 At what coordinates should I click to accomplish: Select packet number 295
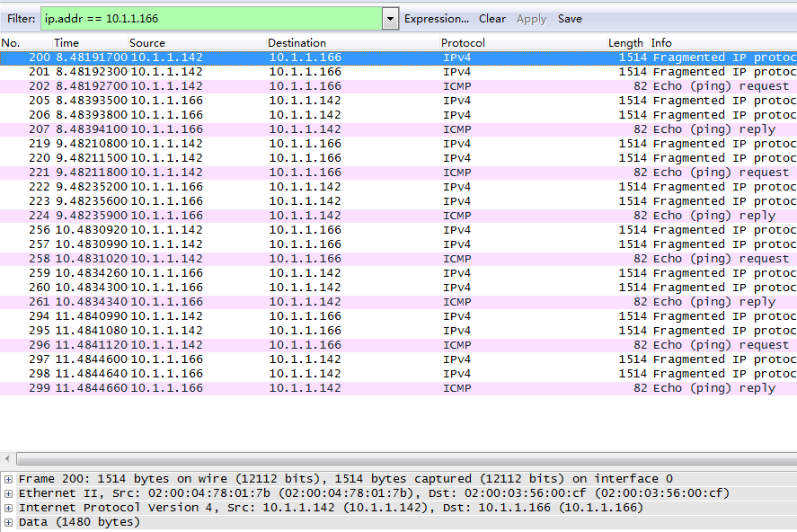[399, 331]
